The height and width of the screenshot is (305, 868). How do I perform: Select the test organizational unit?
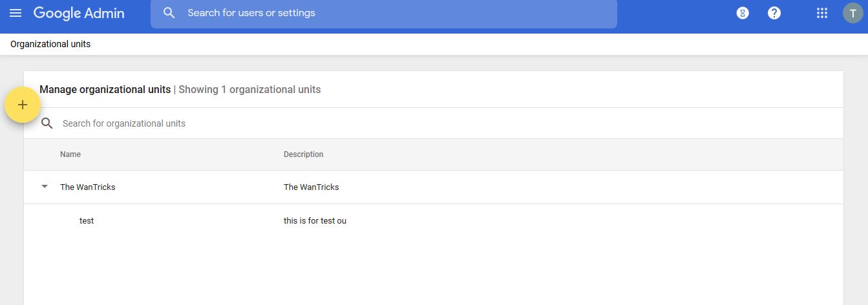pyautogui.click(x=87, y=221)
